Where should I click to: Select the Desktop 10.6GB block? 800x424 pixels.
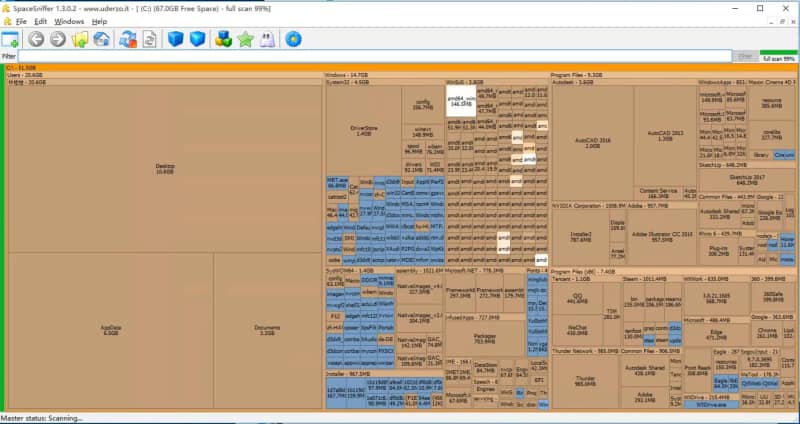point(165,169)
